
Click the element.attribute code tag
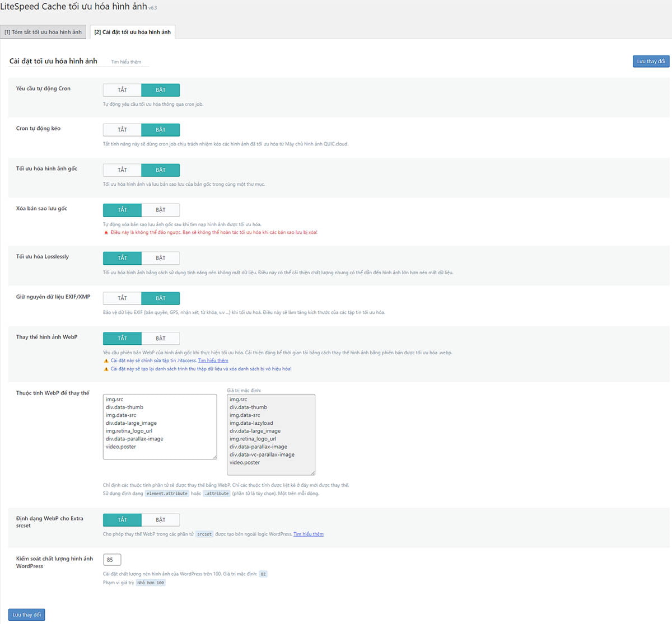tap(167, 494)
